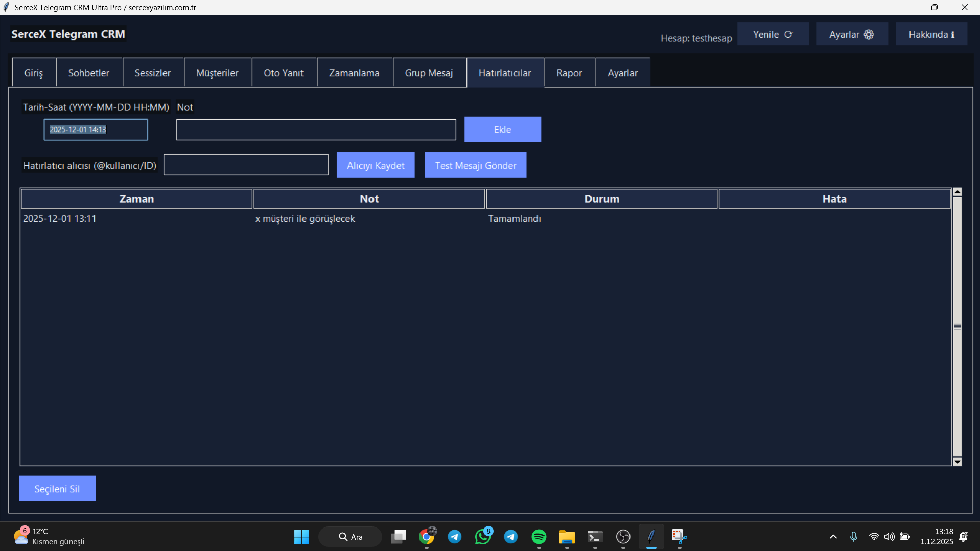Click the Not text input field
This screenshot has width=980, height=551.
tap(316, 130)
